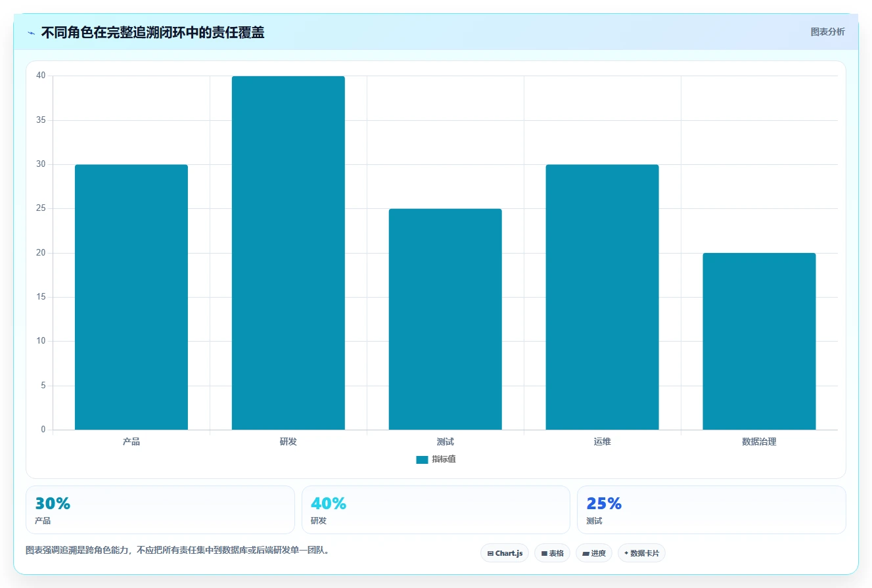This screenshot has width=872, height=588.
Task: Click the lightning icon beside the title
Action: coord(31,33)
